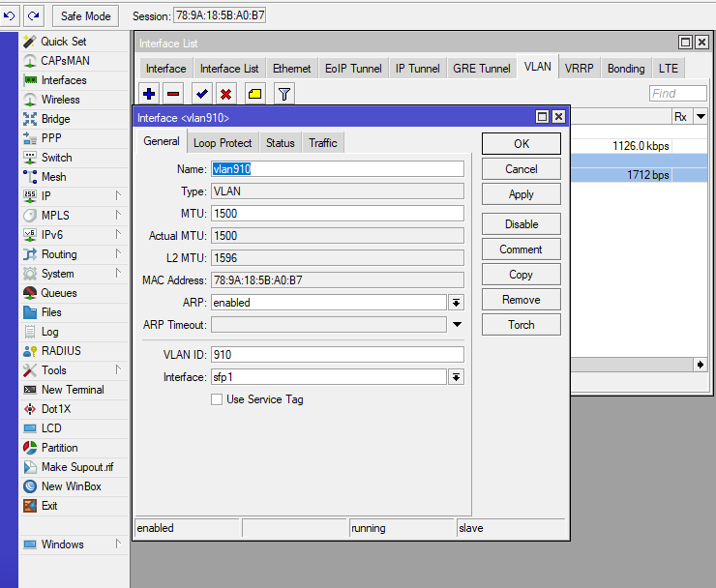The width and height of the screenshot is (716, 588).
Task: Click the funnel Filter icon
Action: click(283, 94)
